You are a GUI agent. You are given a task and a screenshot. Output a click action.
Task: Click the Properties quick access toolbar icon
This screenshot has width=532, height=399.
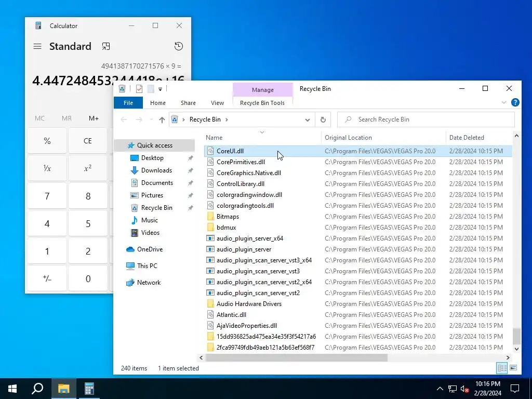click(x=139, y=89)
